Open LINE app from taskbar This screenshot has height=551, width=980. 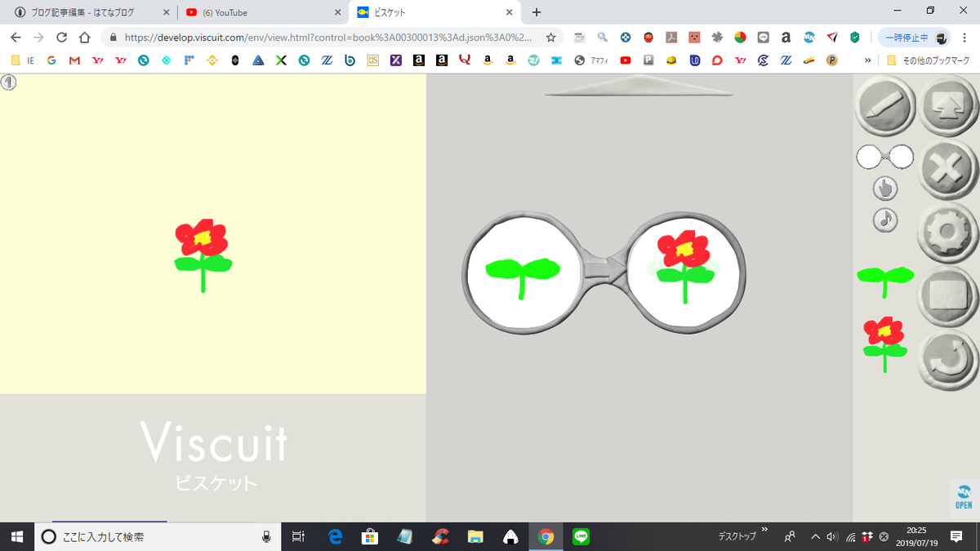point(581,536)
